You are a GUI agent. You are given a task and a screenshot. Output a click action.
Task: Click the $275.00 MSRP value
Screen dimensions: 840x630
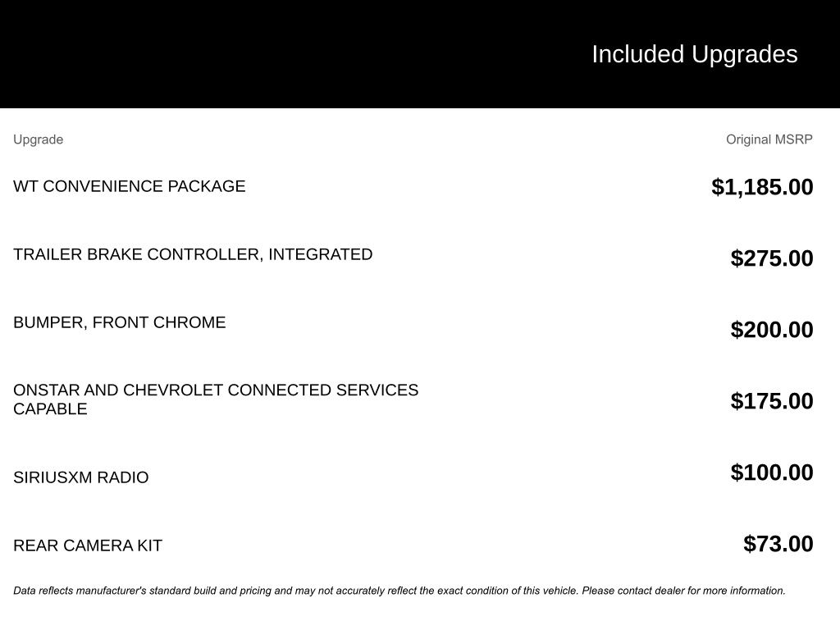tap(772, 258)
